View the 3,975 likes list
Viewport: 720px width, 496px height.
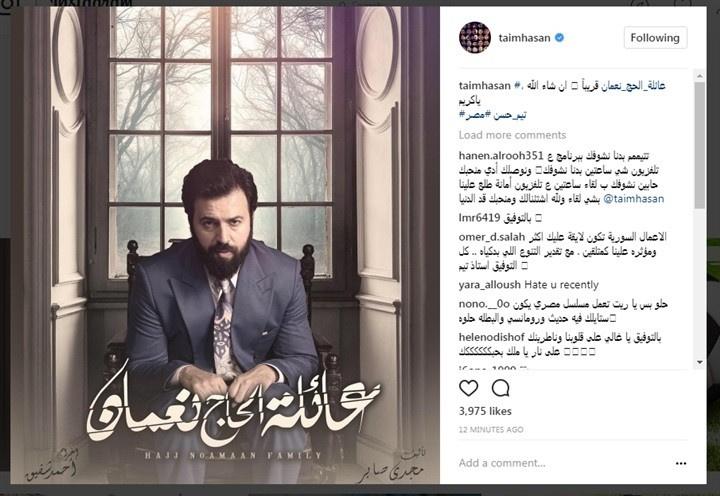[485, 411]
